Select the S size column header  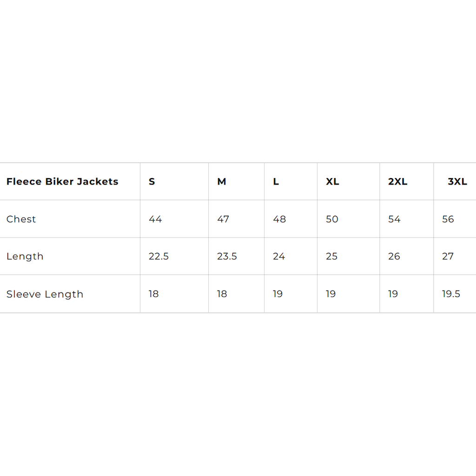click(x=152, y=182)
